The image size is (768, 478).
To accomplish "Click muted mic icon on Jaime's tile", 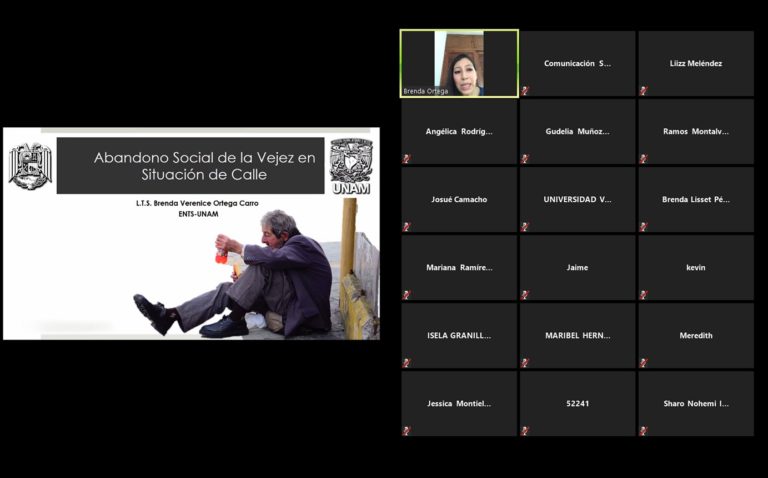I will [525, 295].
